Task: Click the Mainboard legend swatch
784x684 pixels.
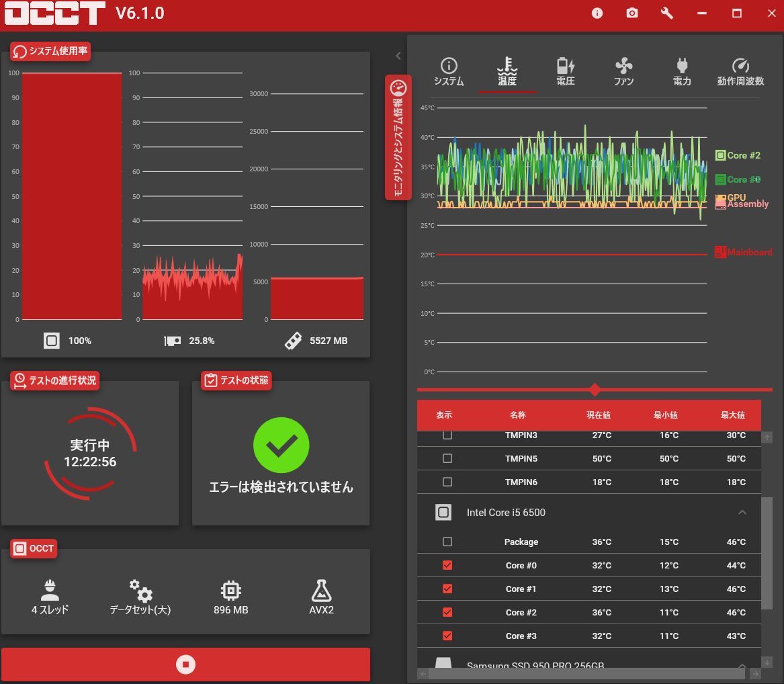Action: 720,252
